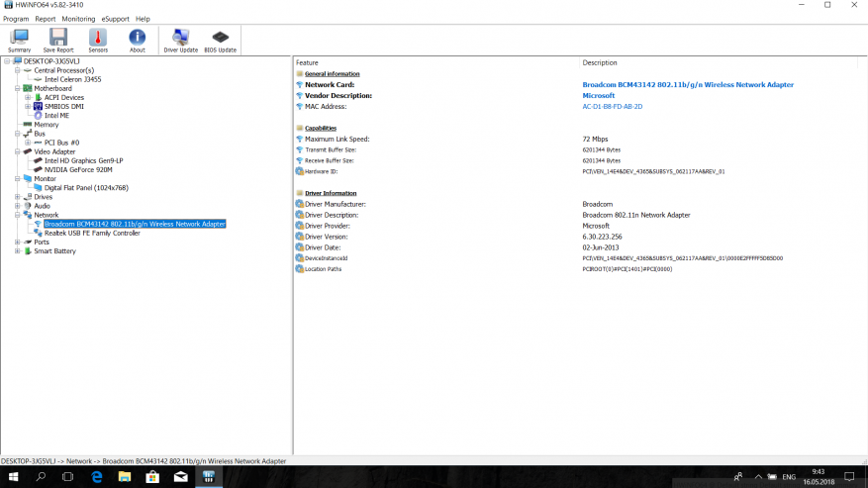Collapse the Central Processor(s) branch
868x488 pixels.
coord(18,70)
